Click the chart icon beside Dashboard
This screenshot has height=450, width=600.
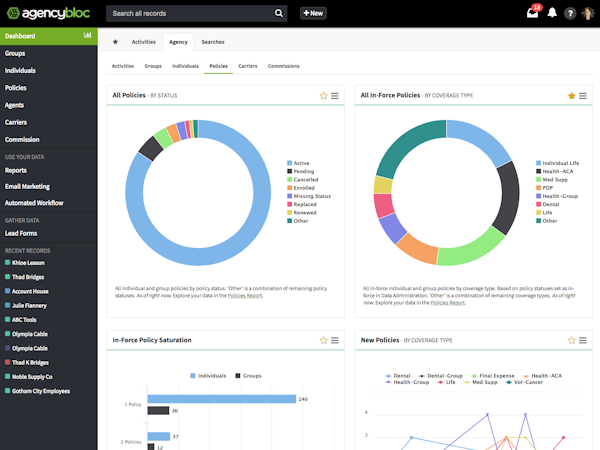(88, 35)
